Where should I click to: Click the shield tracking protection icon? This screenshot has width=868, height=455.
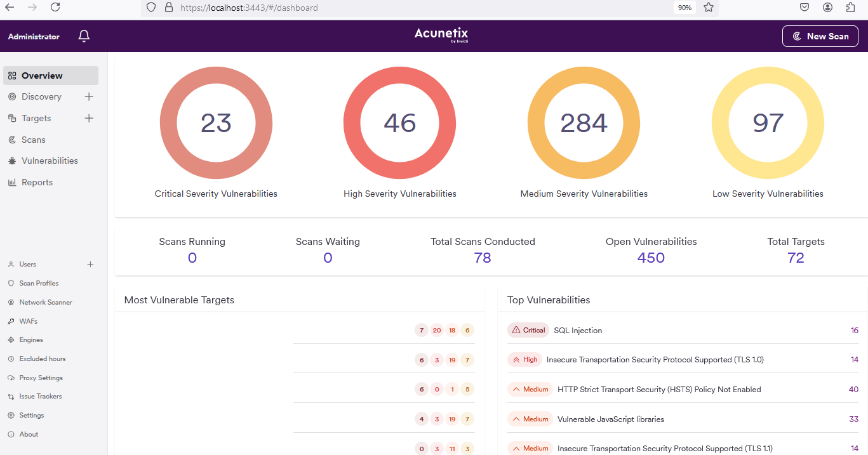click(150, 8)
